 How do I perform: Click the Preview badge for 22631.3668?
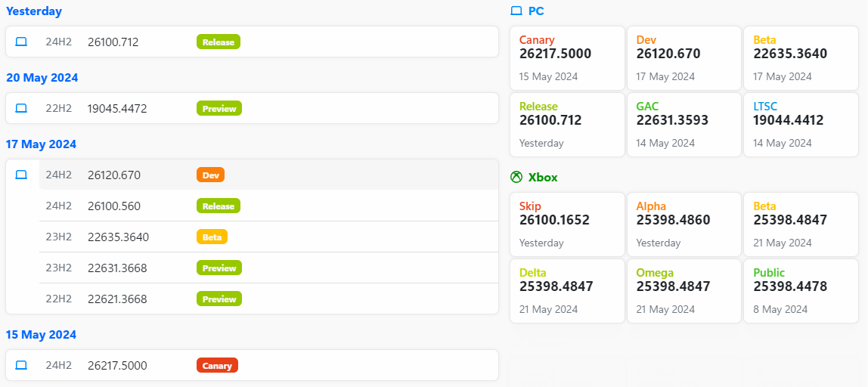tap(219, 268)
